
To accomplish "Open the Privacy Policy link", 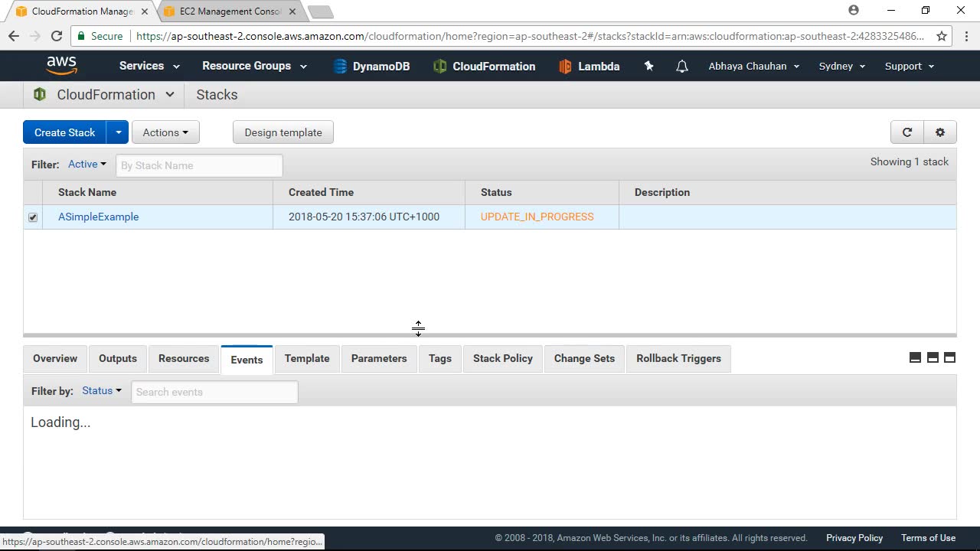I will click(854, 538).
